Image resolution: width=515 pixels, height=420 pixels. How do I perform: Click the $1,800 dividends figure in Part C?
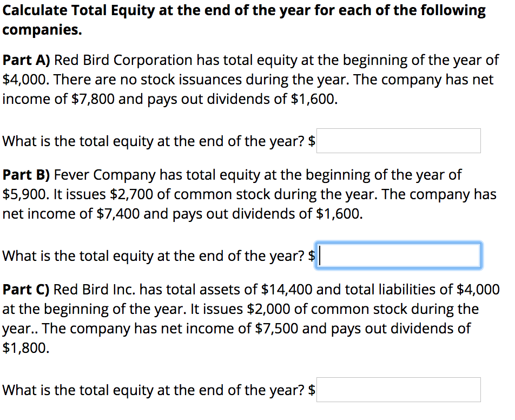[x=23, y=347]
